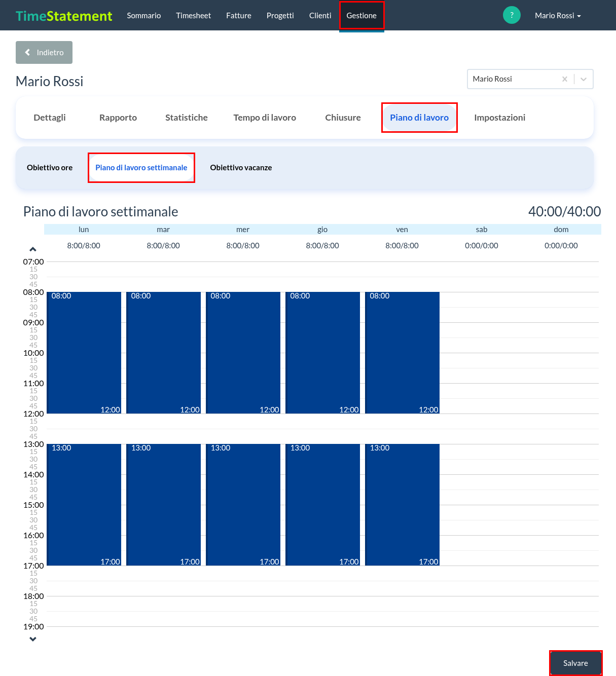Save the work plan with Salvare
The height and width of the screenshot is (676, 616).
[x=575, y=663]
